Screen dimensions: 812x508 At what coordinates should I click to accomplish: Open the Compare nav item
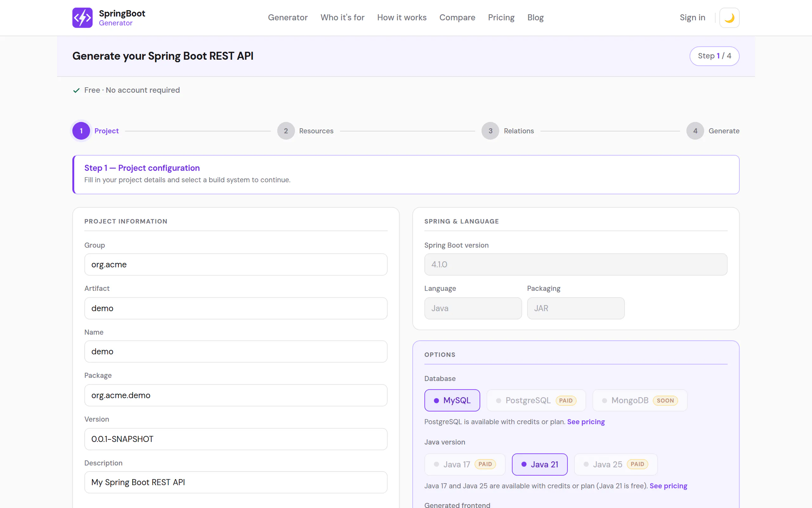coord(457,17)
